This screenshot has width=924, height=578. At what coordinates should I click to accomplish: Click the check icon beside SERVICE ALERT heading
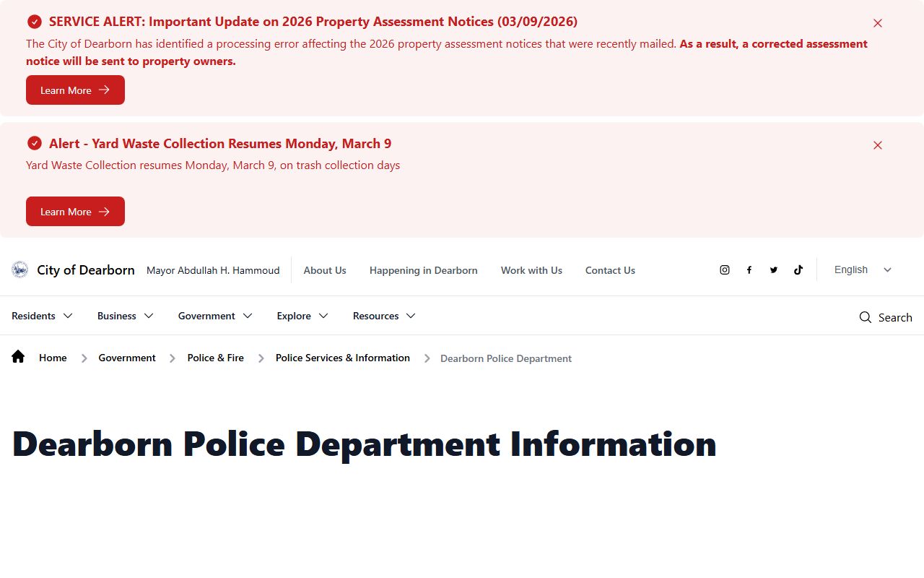[x=35, y=22]
